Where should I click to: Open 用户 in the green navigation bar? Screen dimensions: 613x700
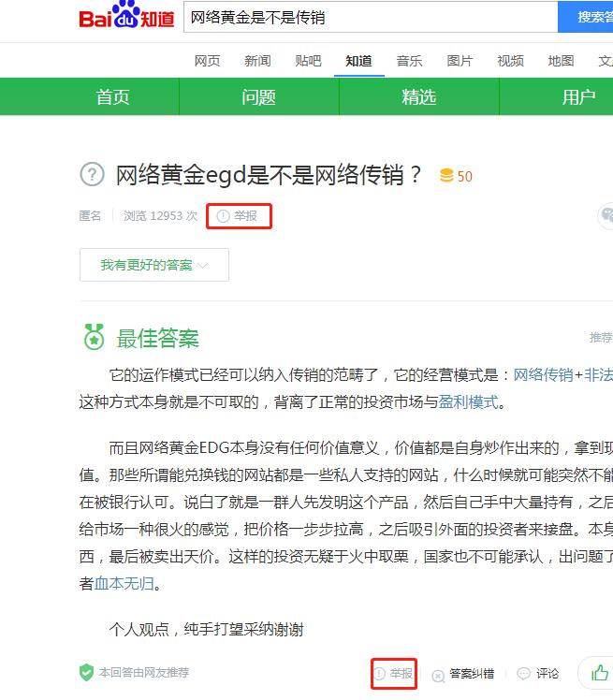coord(578,97)
